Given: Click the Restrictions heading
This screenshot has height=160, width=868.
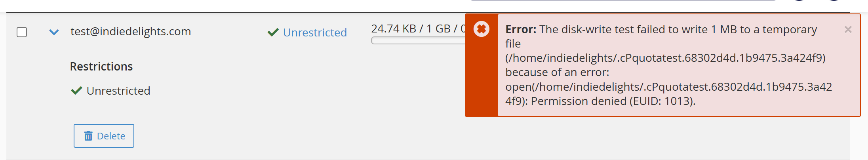Looking at the screenshot, I should pyautogui.click(x=101, y=66).
